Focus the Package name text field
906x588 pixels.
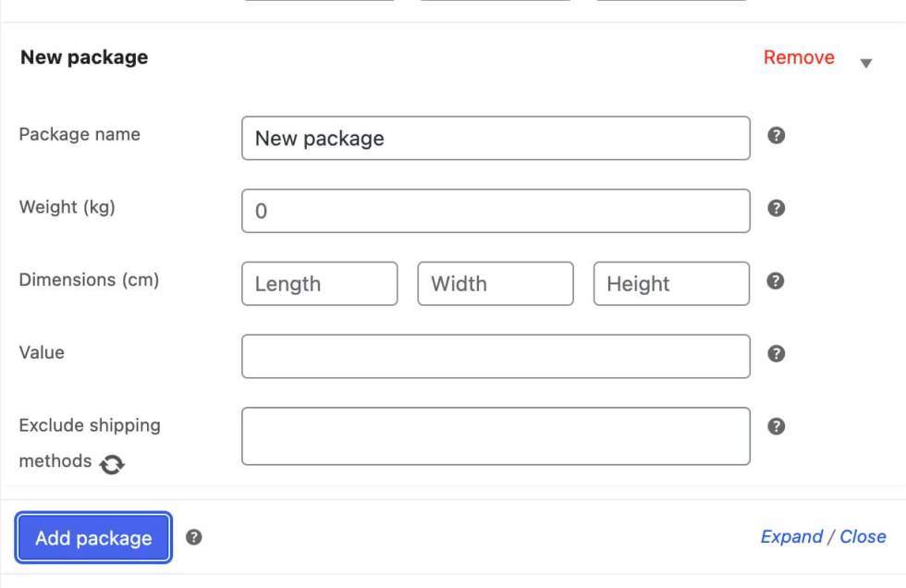(x=496, y=139)
